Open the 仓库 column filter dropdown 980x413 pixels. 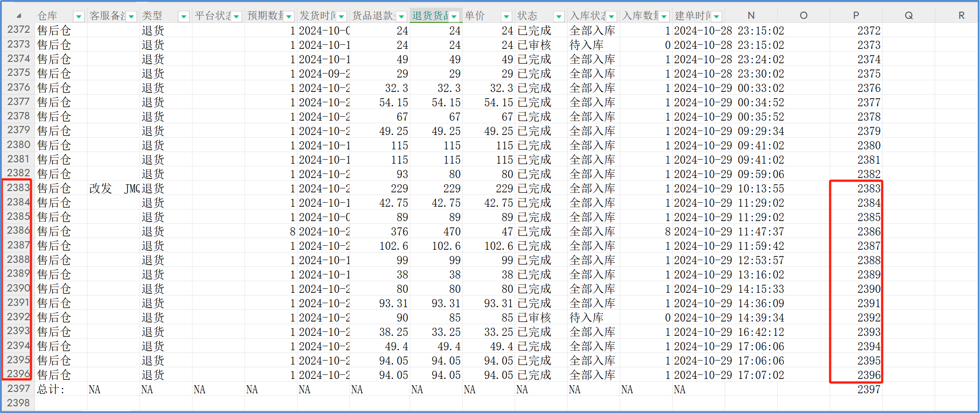coord(79,17)
